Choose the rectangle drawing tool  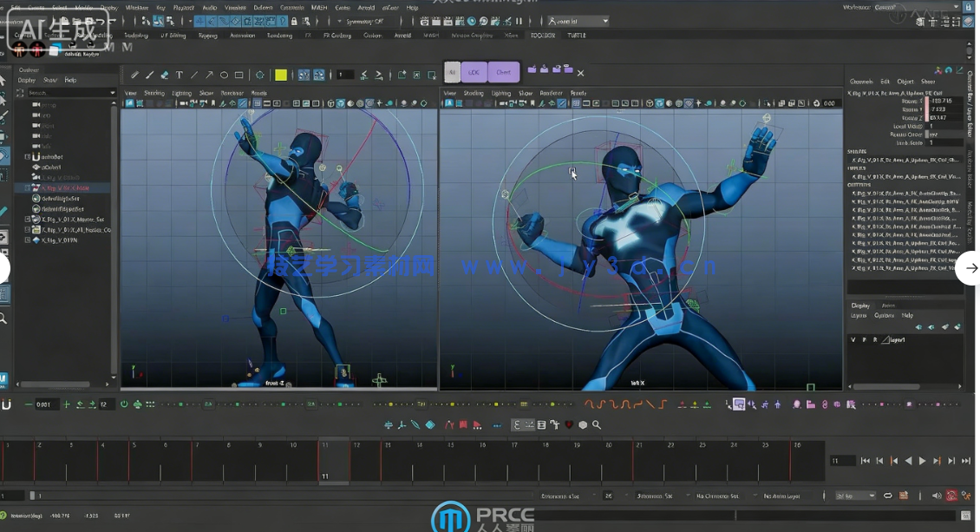click(238, 76)
